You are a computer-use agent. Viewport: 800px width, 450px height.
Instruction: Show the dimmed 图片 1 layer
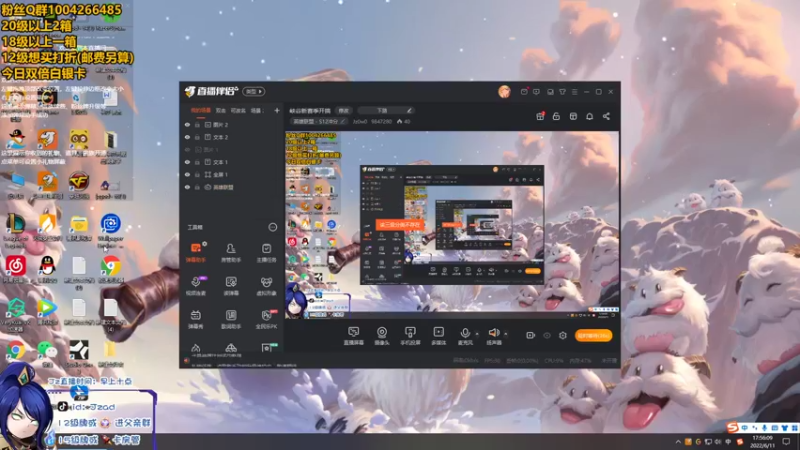pos(187,149)
